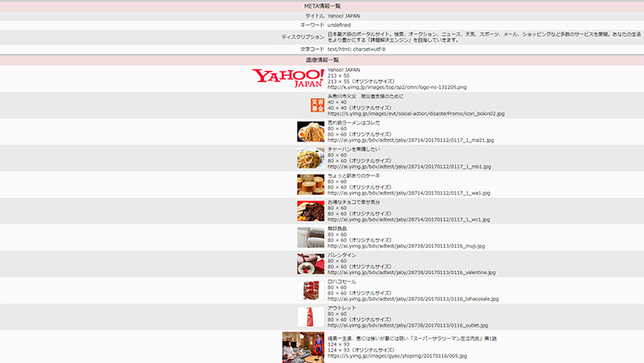The image size is (644, 363).
Task: Click the fried rice thumbnail
Action: pyautogui.click(x=311, y=158)
